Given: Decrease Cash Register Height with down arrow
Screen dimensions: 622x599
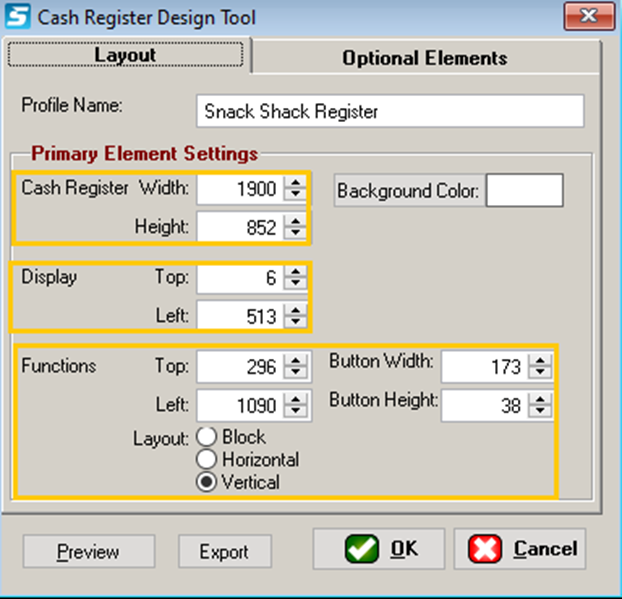Looking at the screenshot, I should pyautogui.click(x=294, y=233).
